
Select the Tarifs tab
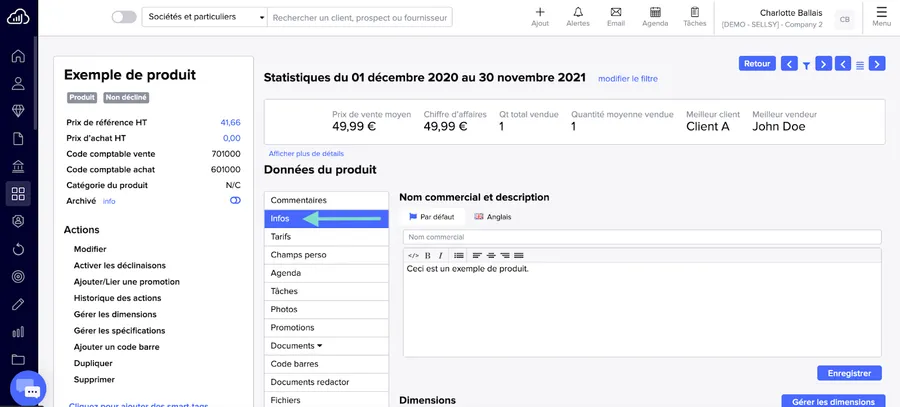281,237
